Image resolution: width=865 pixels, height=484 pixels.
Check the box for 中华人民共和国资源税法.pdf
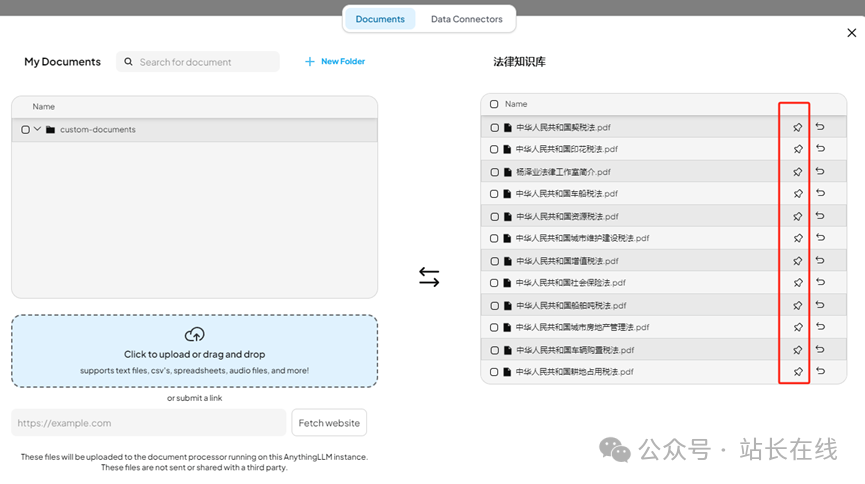click(494, 217)
